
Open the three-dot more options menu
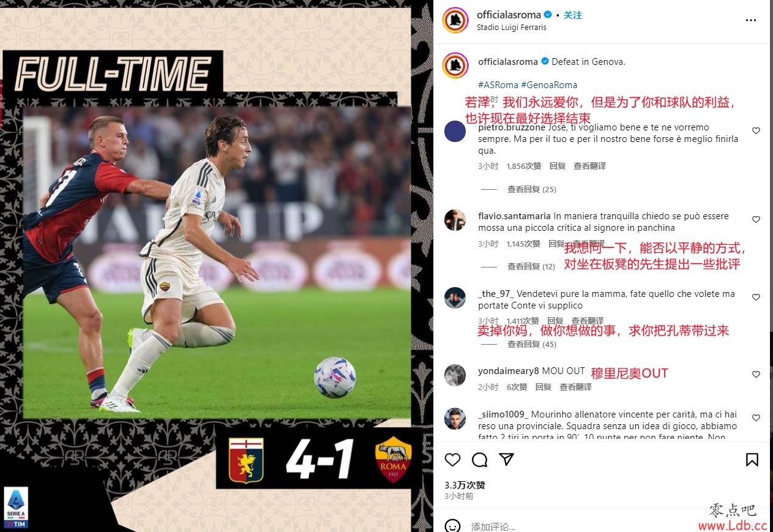click(x=751, y=21)
